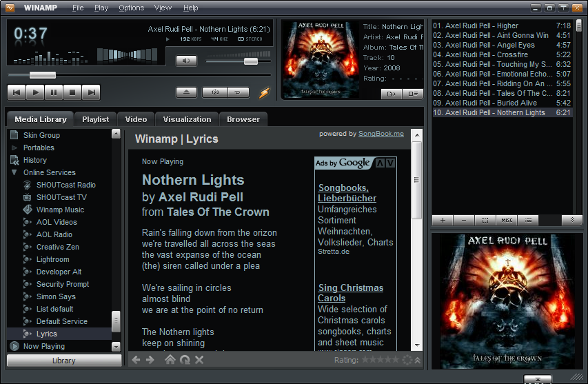This screenshot has width=588, height=384.
Task: Click the expand arrows beside Rating stars
Action: 417,361
